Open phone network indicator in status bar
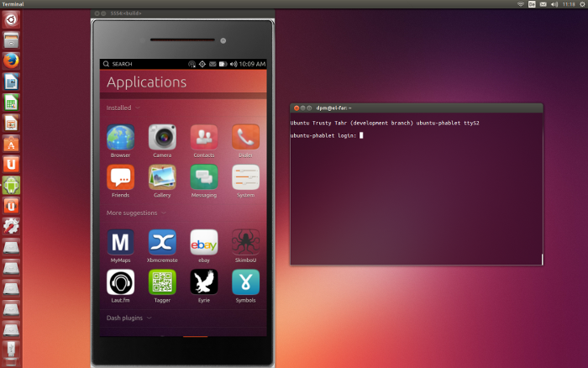The width and height of the screenshot is (588, 368). tap(192, 64)
